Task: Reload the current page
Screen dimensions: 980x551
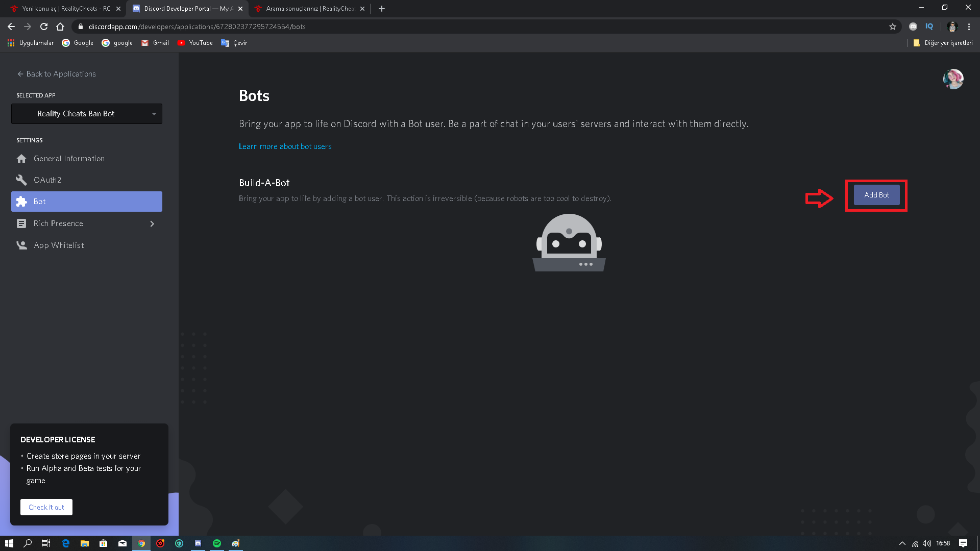Action: [x=44, y=27]
